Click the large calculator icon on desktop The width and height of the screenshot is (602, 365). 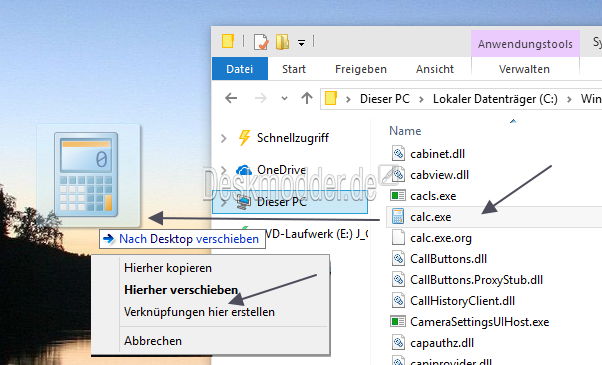(x=86, y=175)
